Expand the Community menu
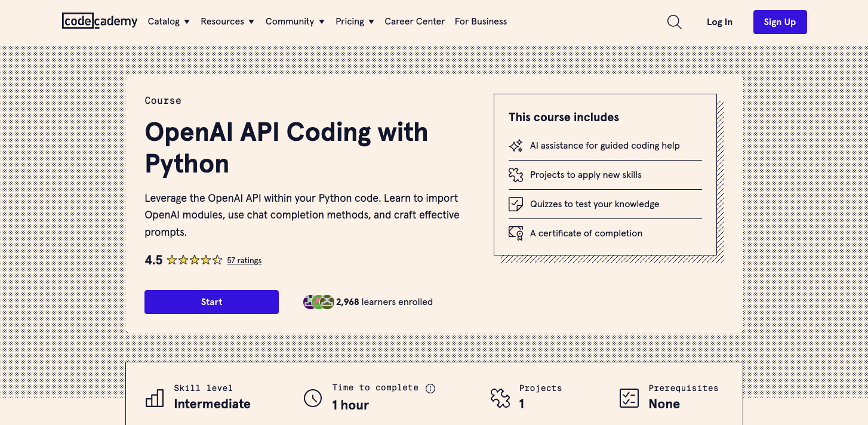Image resolution: width=868 pixels, height=425 pixels. coord(295,21)
